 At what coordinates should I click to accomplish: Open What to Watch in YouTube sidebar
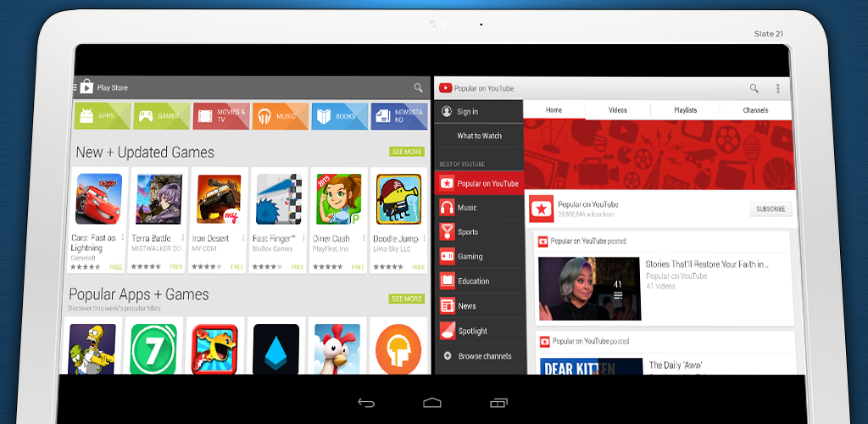click(x=479, y=136)
